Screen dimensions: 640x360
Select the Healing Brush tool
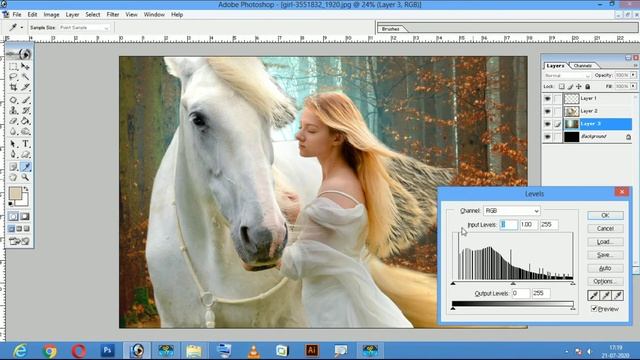coord(13,100)
